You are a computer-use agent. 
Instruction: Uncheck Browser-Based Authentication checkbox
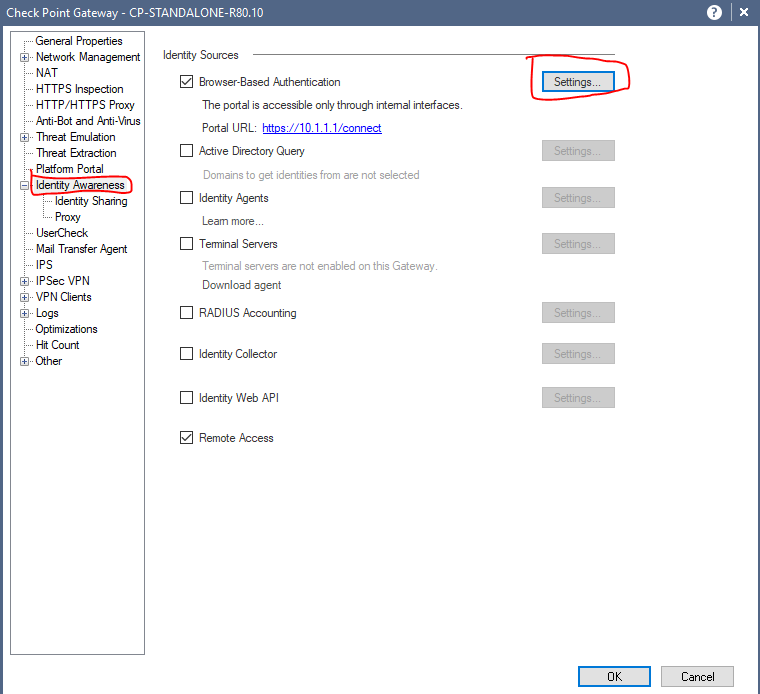coord(186,82)
